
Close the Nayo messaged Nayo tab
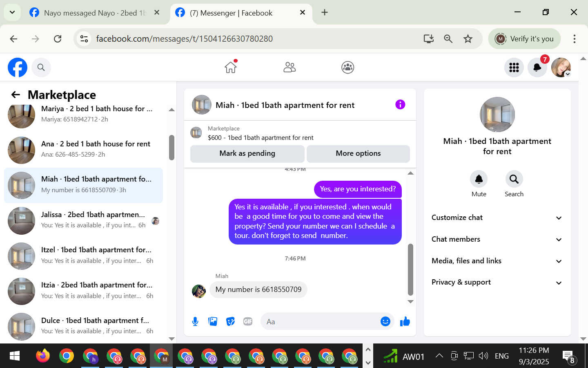(x=157, y=13)
